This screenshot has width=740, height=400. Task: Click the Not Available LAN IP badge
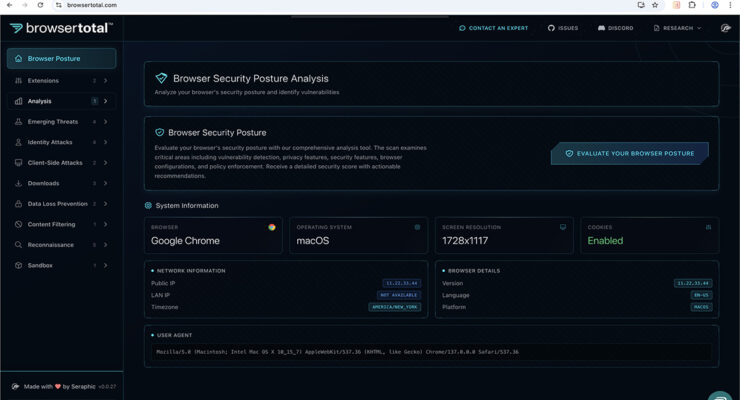(399, 295)
